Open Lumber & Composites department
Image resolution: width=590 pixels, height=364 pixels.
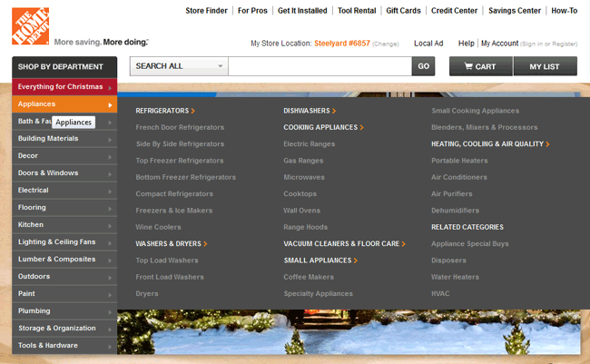64,260
